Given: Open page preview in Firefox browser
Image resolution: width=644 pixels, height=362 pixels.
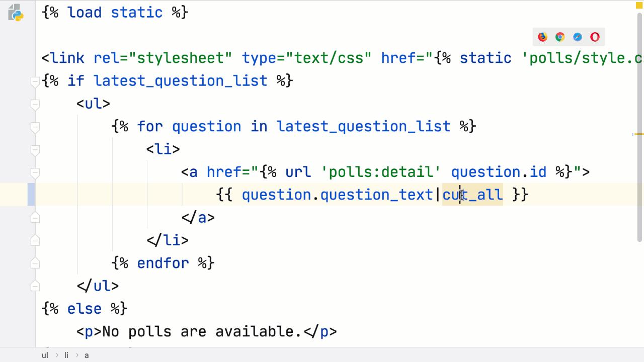Looking at the screenshot, I should click(x=542, y=37).
